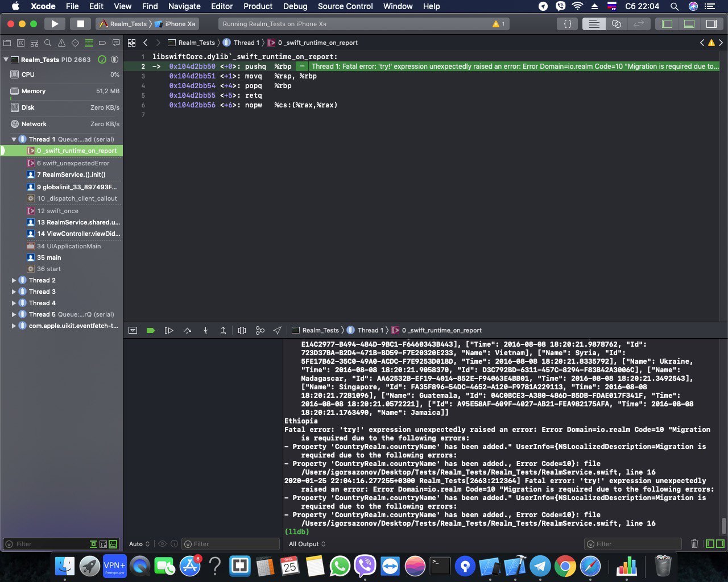Open Telegram from the Dock
Image resolution: width=728 pixels, height=582 pixels.
click(x=540, y=566)
